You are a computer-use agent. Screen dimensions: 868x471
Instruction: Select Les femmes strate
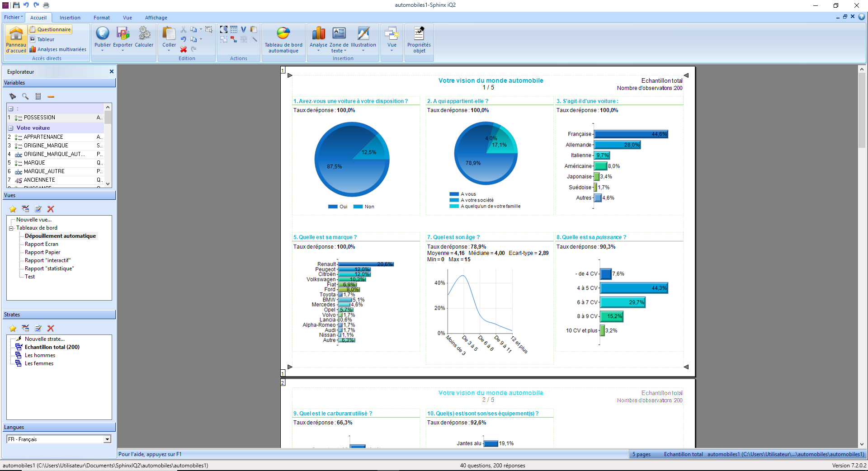(x=39, y=363)
